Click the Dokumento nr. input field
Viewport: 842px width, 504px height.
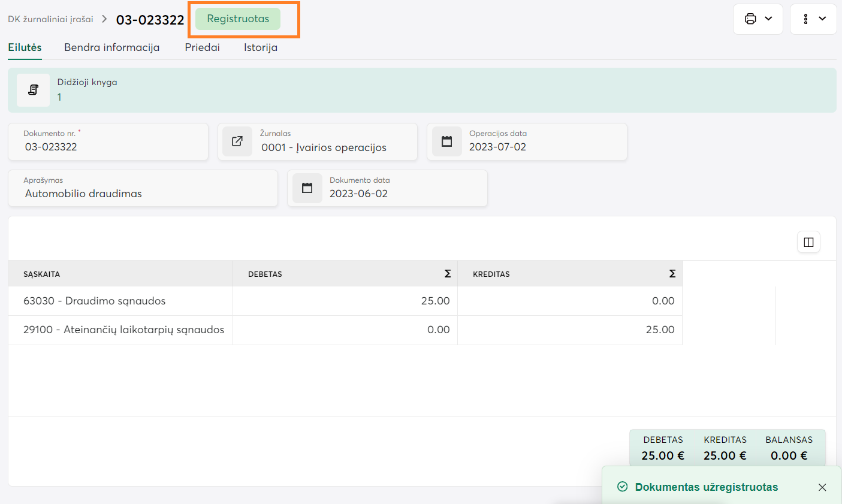point(108,147)
